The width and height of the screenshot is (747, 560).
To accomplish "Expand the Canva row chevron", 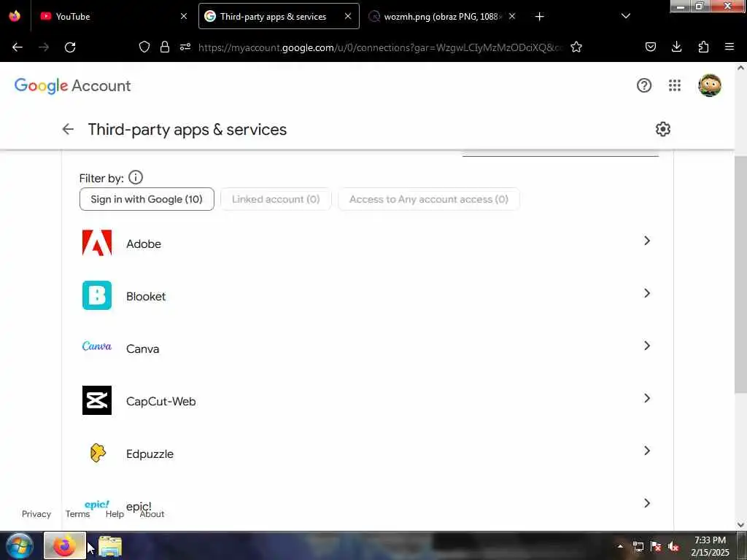I will pos(646,345).
